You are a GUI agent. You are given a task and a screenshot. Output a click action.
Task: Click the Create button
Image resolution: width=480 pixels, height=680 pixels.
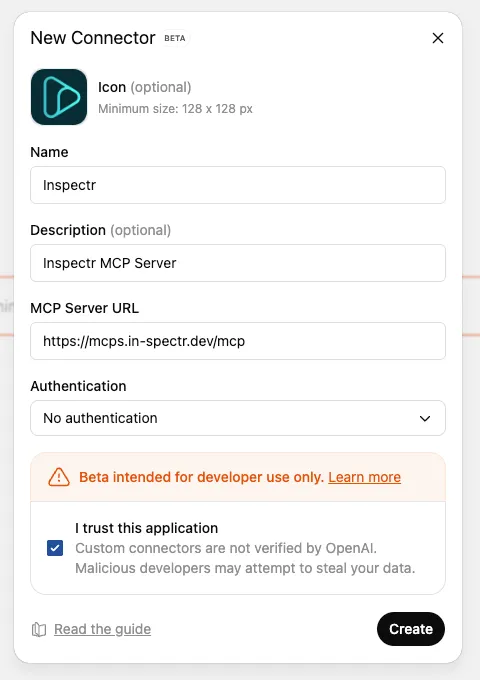(x=411, y=629)
